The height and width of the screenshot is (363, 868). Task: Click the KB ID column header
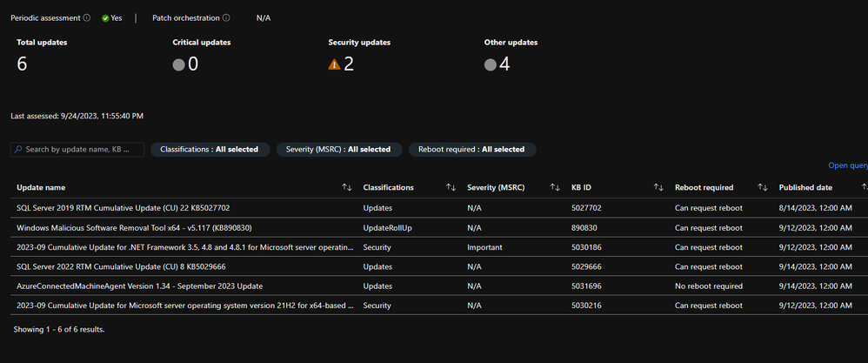(x=581, y=188)
